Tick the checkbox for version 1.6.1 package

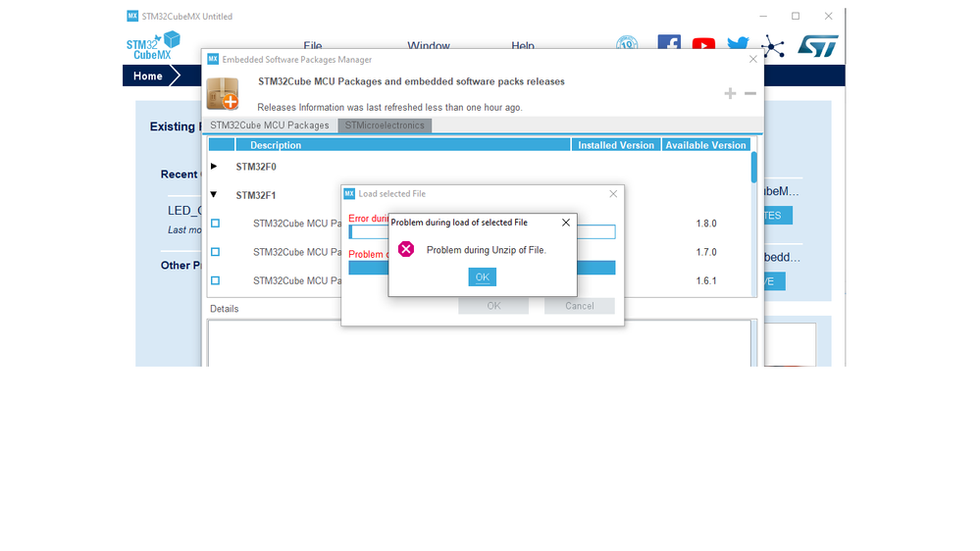click(215, 280)
